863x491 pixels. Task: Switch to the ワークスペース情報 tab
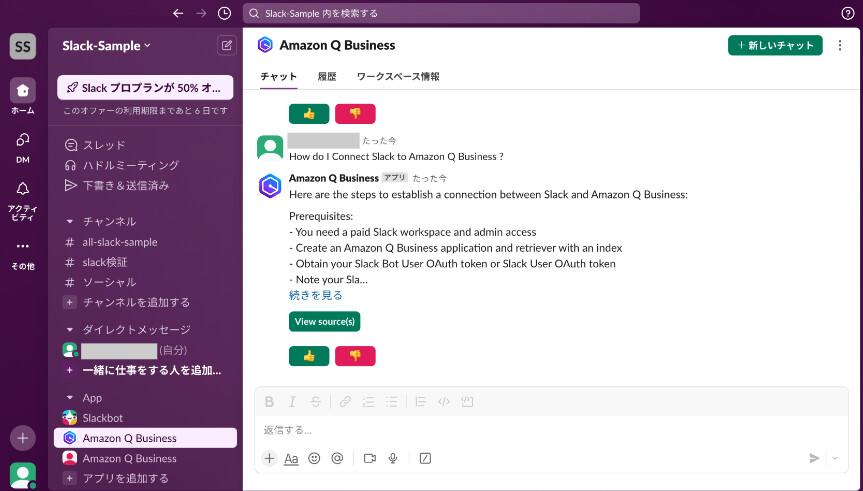[398, 77]
